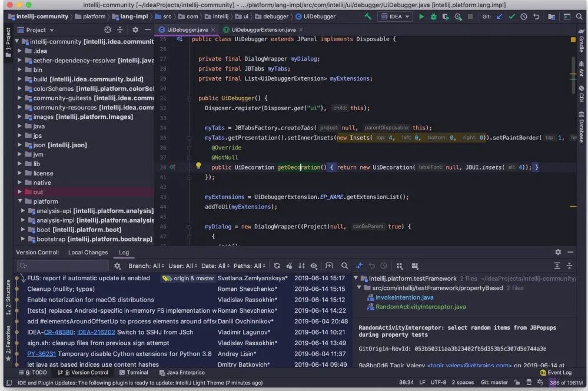
Task: Open User: All filter dropdown
Action: pyautogui.click(x=183, y=266)
